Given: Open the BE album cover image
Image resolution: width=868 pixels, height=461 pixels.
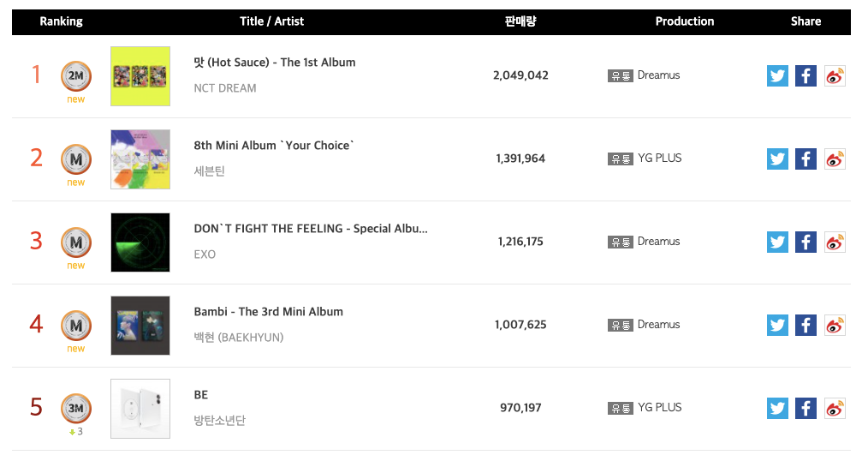Looking at the screenshot, I should click(140, 409).
